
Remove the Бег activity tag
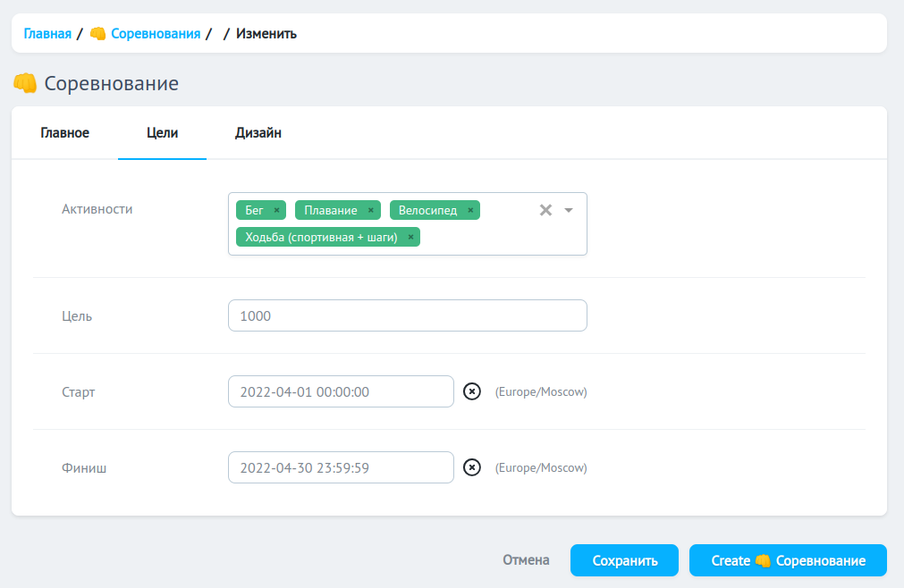click(x=276, y=211)
